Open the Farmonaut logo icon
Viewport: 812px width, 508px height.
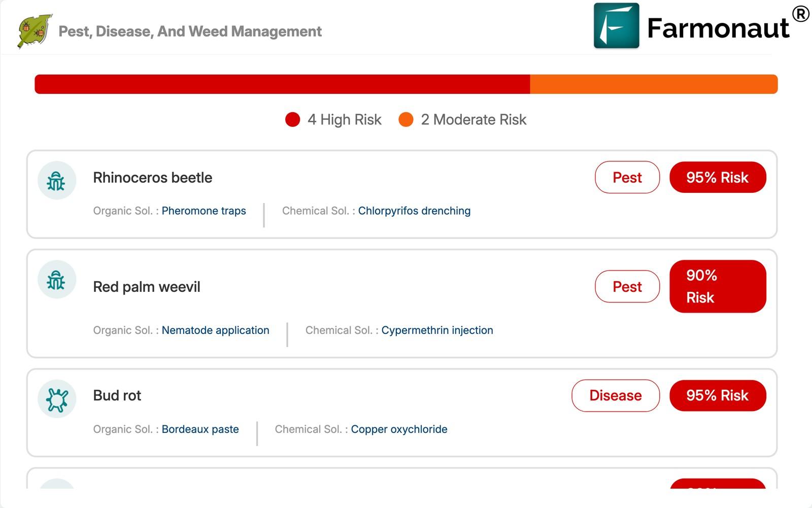pos(616,26)
